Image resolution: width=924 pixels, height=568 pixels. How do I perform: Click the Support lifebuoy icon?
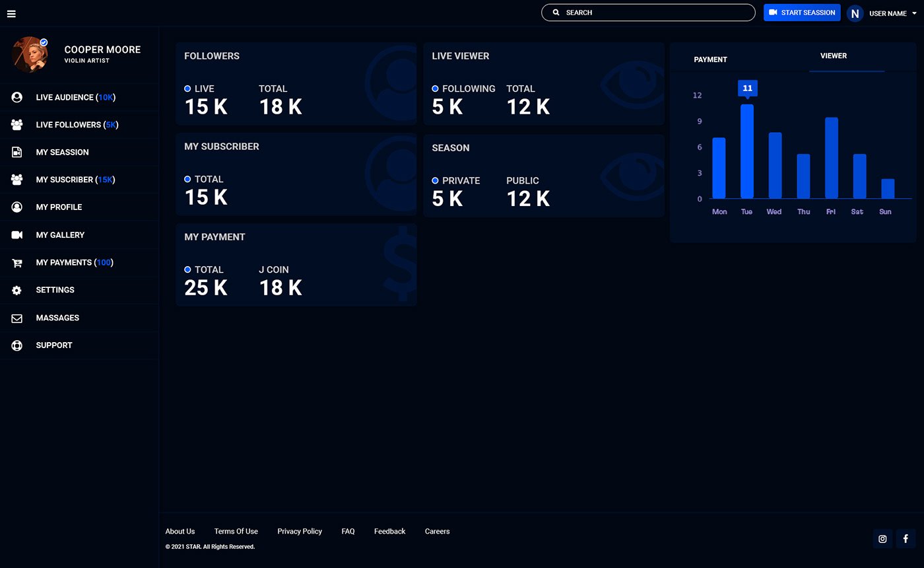(x=17, y=345)
